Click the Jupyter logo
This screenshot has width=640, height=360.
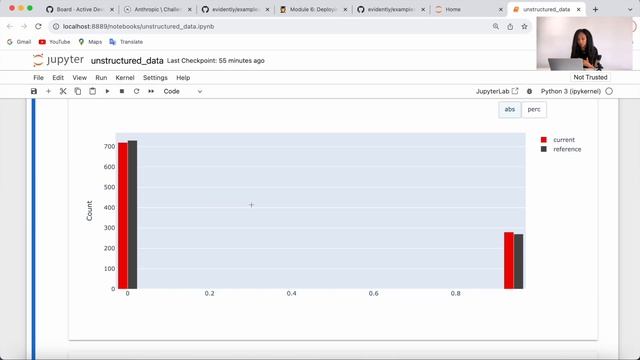point(58,60)
